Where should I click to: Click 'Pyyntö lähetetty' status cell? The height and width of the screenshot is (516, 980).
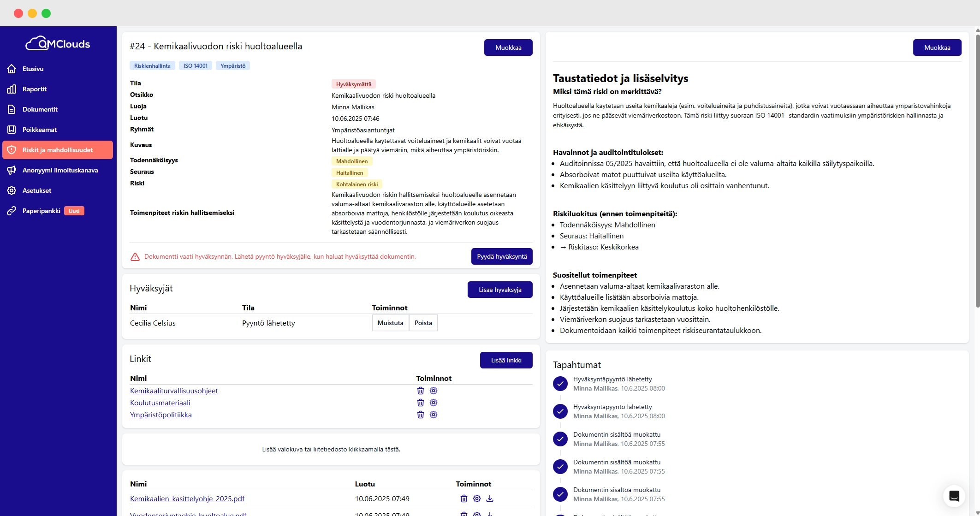pyautogui.click(x=268, y=323)
